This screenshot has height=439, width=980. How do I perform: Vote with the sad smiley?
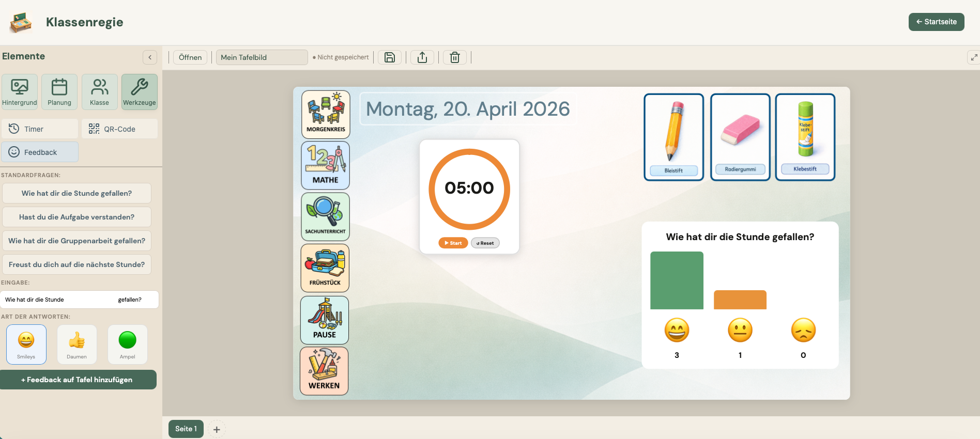[803, 330]
